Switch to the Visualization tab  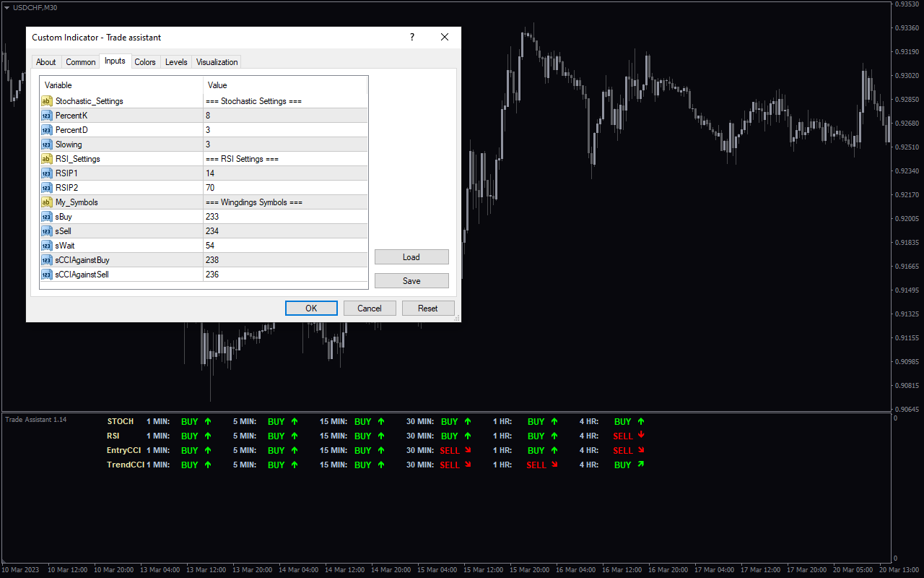(x=217, y=62)
